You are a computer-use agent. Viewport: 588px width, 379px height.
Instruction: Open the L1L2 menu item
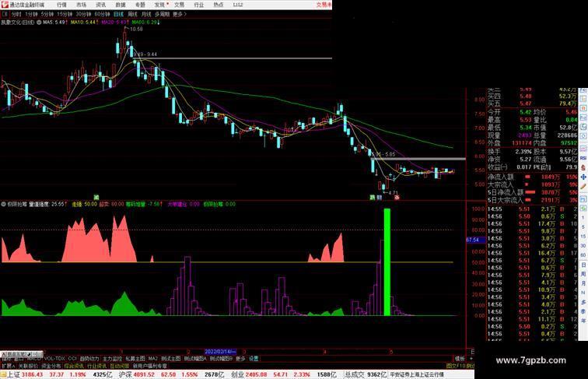238,5
